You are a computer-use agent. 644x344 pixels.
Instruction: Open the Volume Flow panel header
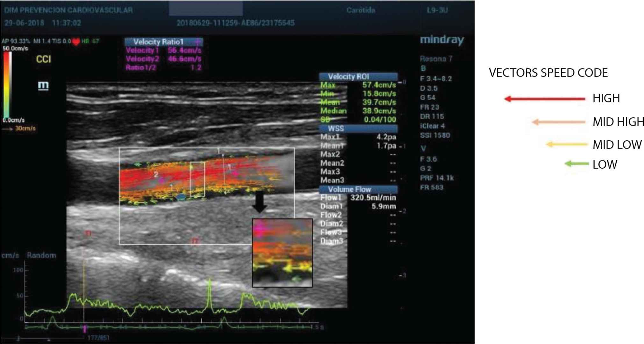point(358,189)
